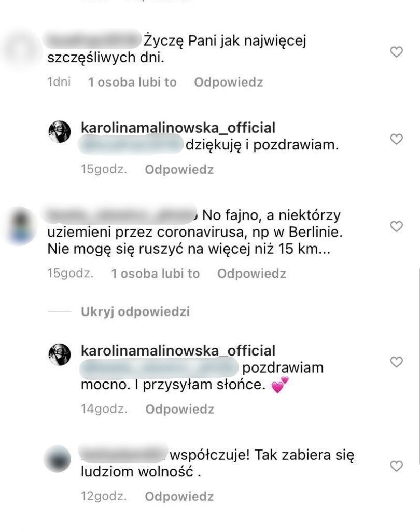Like the "Życzę Pani jak najwięcej" comment

[x=396, y=52]
